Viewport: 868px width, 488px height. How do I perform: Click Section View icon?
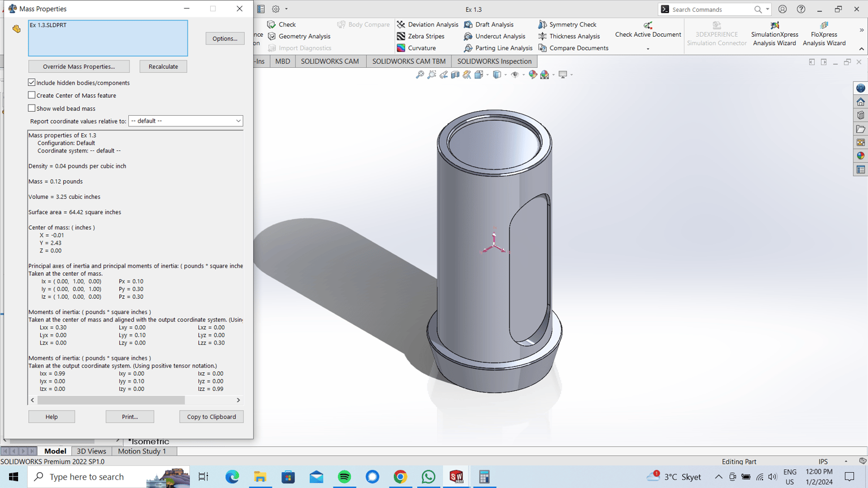pos(455,75)
